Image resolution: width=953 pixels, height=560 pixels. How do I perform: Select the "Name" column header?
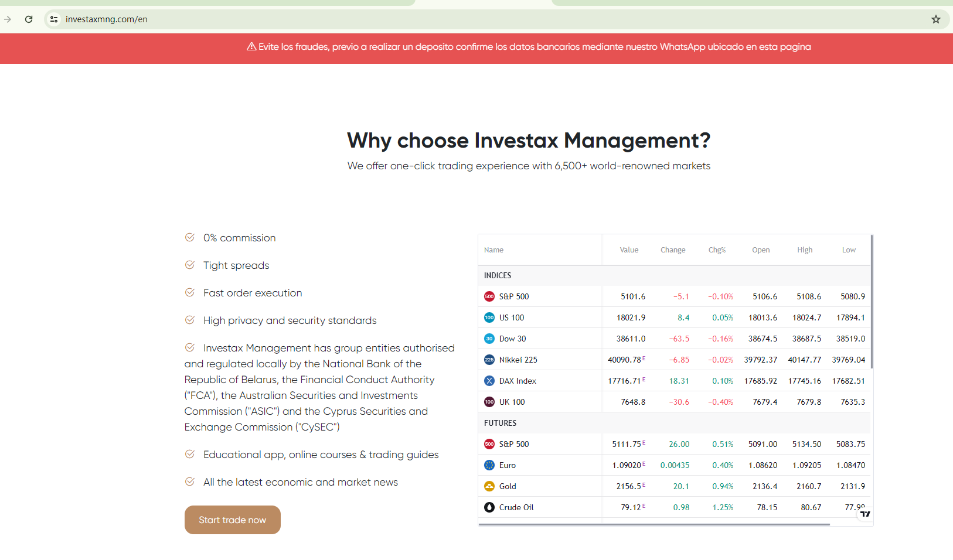coord(494,250)
